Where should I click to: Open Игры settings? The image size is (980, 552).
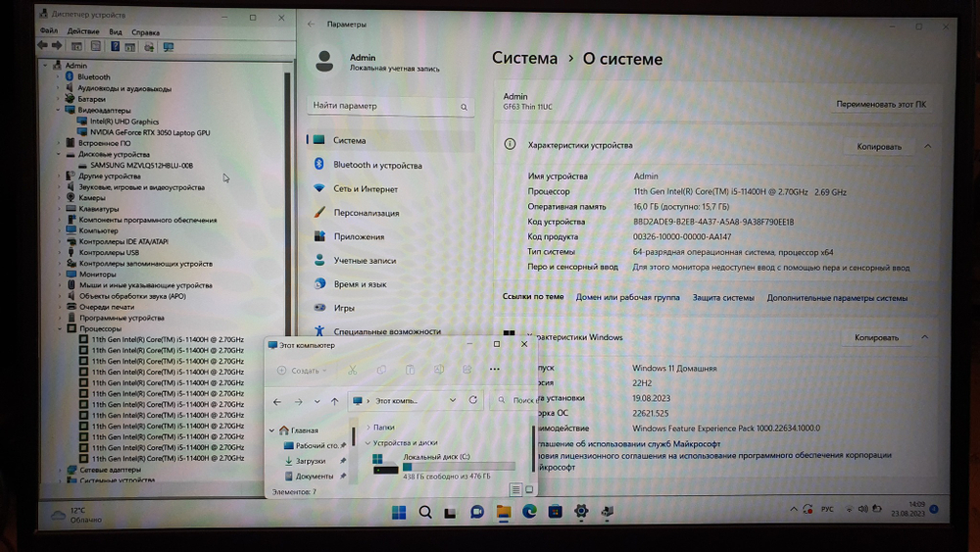391,308
